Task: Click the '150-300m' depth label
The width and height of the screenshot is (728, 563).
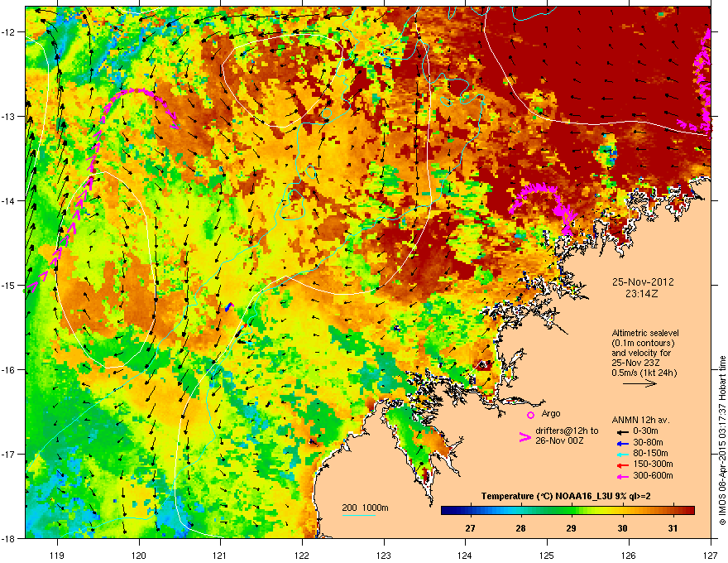Action: [653, 464]
